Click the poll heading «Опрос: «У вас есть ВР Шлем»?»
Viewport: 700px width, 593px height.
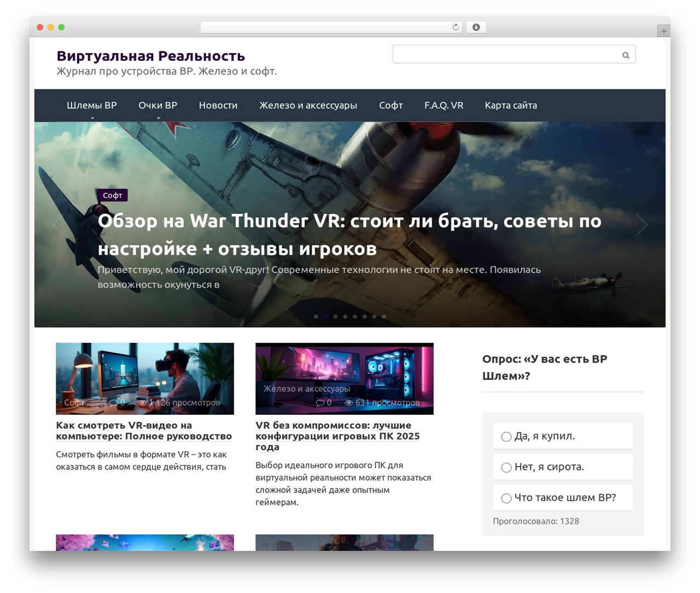(x=545, y=368)
